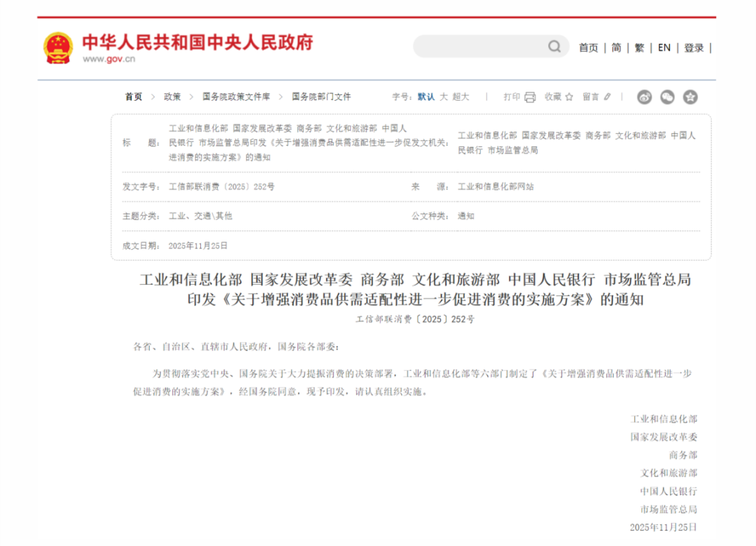This screenshot has height=546, width=756.
Task: Open 政策 breadcrumb link
Action: click(172, 97)
